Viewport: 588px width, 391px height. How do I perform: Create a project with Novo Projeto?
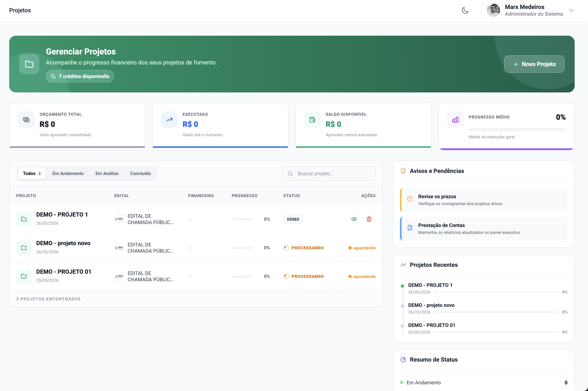(534, 64)
